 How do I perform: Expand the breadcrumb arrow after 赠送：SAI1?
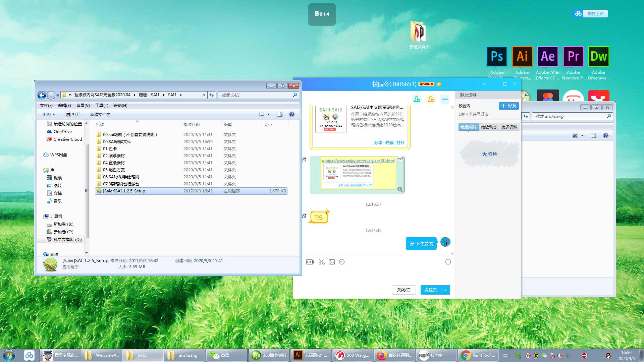coord(164,95)
